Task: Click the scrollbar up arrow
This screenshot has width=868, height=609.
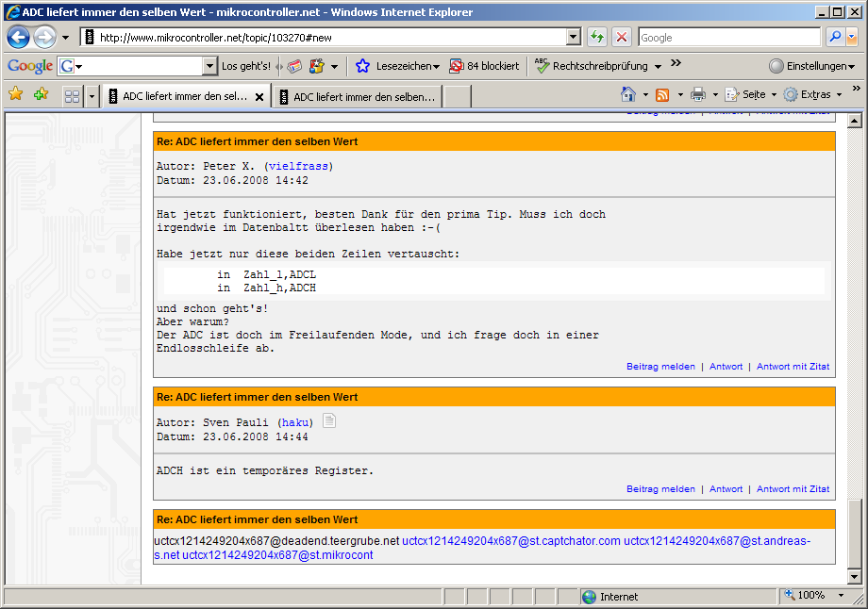Action: 855,121
